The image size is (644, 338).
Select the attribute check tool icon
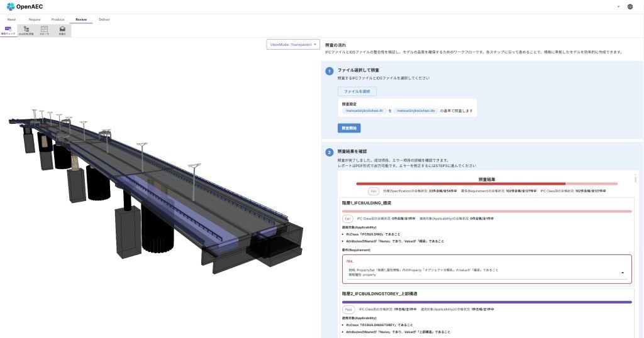point(8,30)
